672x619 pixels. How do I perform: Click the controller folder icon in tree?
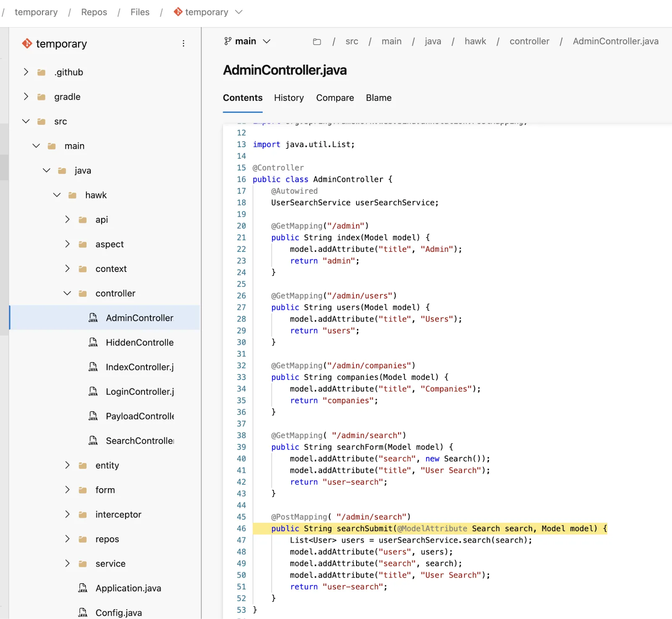pos(83,294)
